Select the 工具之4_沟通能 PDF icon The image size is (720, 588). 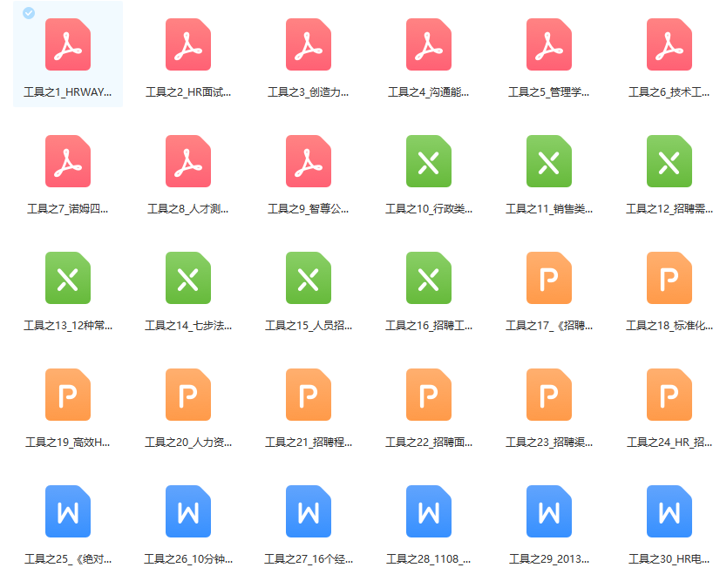[x=429, y=44]
